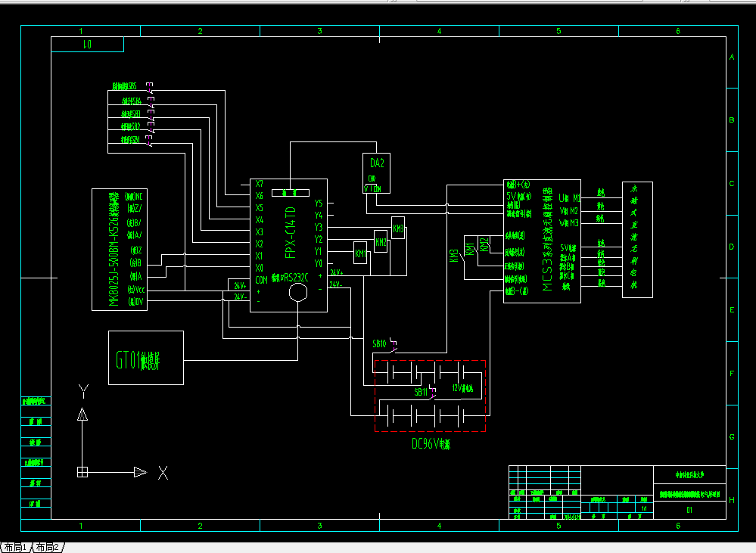
Task: Click the X3 input terminal
Action: (260, 232)
